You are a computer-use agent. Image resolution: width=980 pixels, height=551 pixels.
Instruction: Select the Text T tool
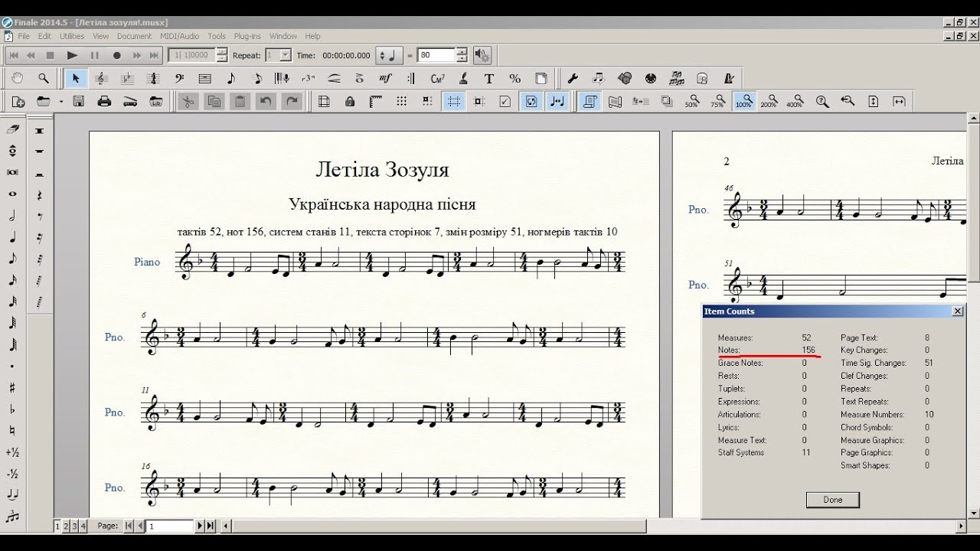click(x=488, y=78)
